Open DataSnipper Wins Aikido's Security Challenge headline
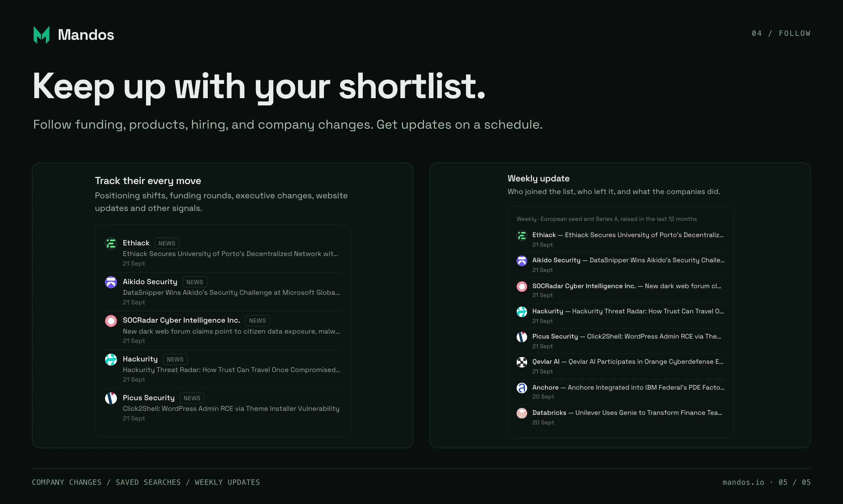This screenshot has width=843, height=504. [x=231, y=292]
